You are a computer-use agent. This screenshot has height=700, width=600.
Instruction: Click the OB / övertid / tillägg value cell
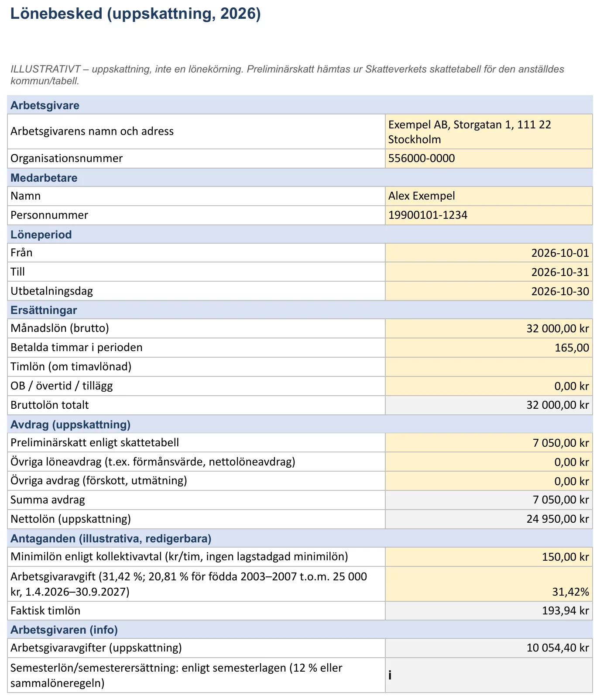489,386
